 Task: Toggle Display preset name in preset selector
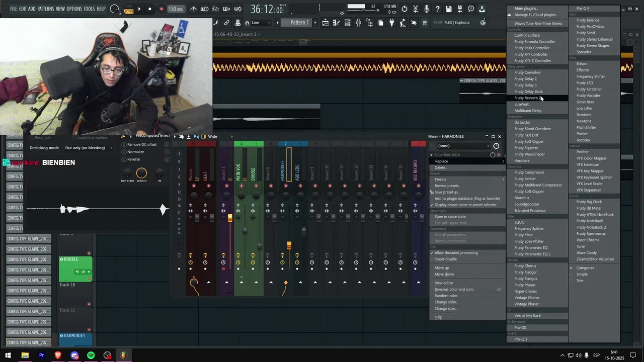point(467,205)
